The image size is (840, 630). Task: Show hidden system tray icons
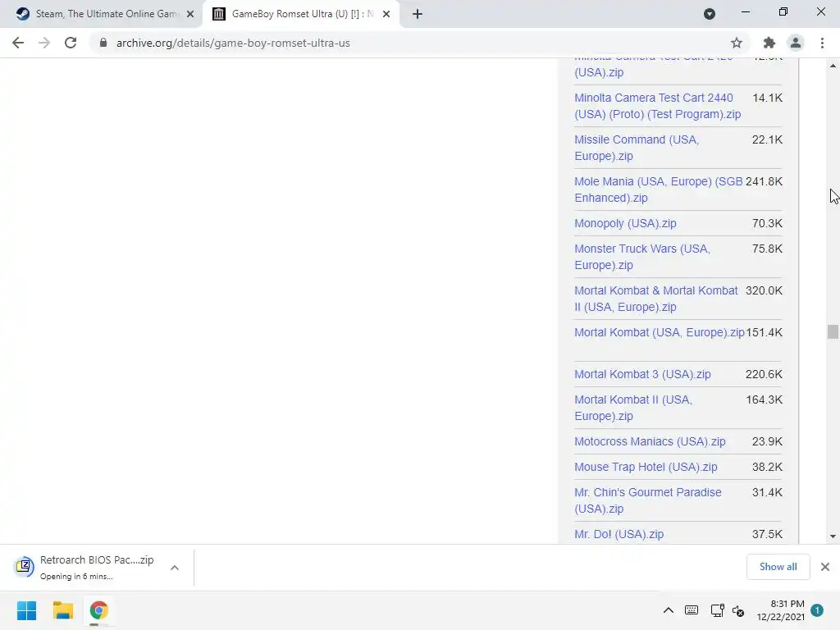pyautogui.click(x=668, y=610)
